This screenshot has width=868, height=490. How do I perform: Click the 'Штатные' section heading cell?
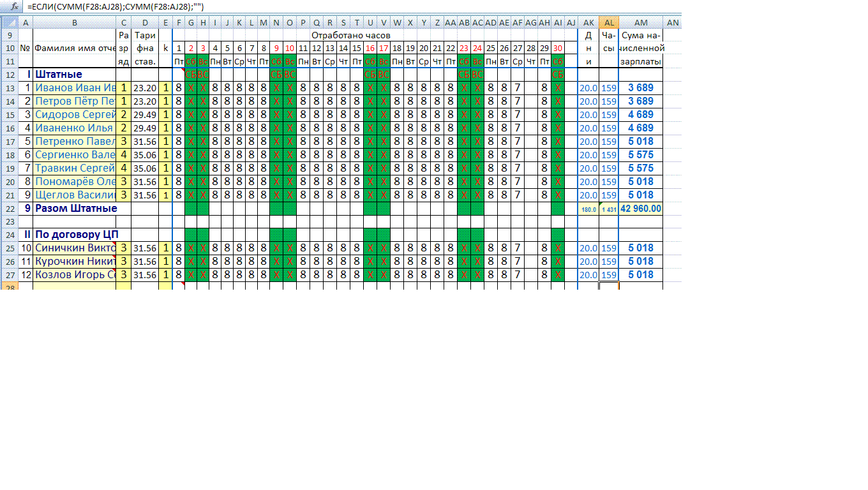tap(75, 74)
